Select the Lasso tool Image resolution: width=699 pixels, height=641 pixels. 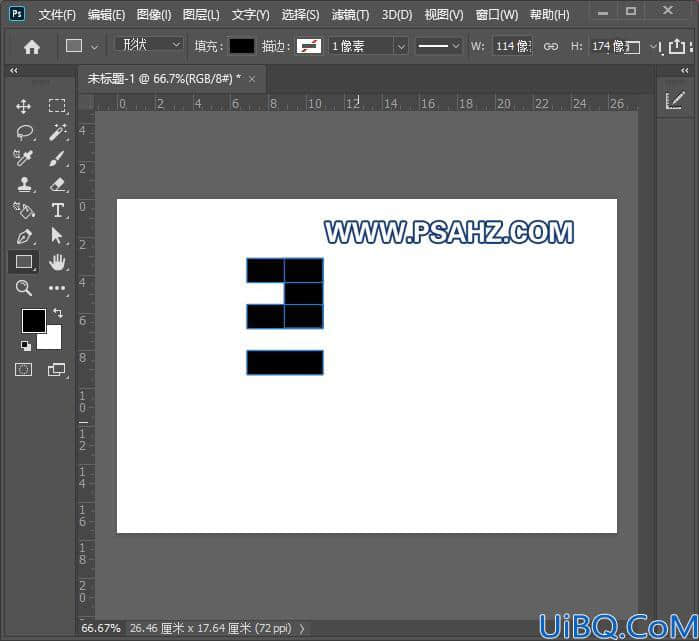[24, 132]
